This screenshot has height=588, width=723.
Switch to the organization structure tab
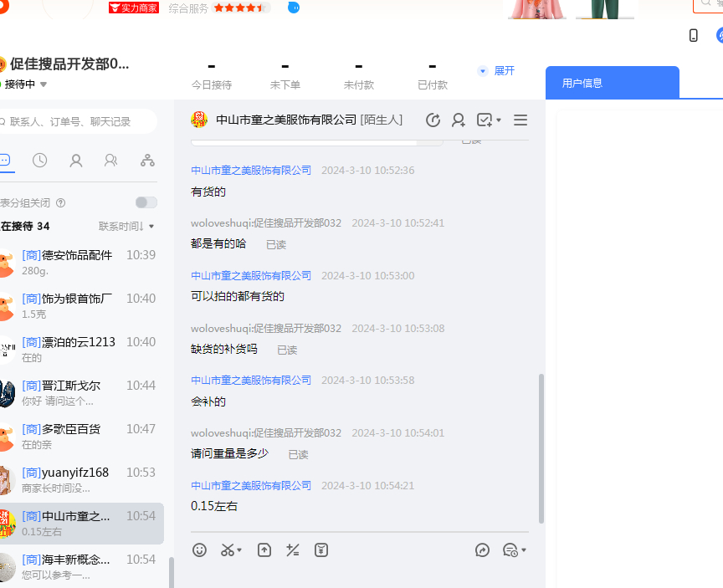(x=148, y=161)
